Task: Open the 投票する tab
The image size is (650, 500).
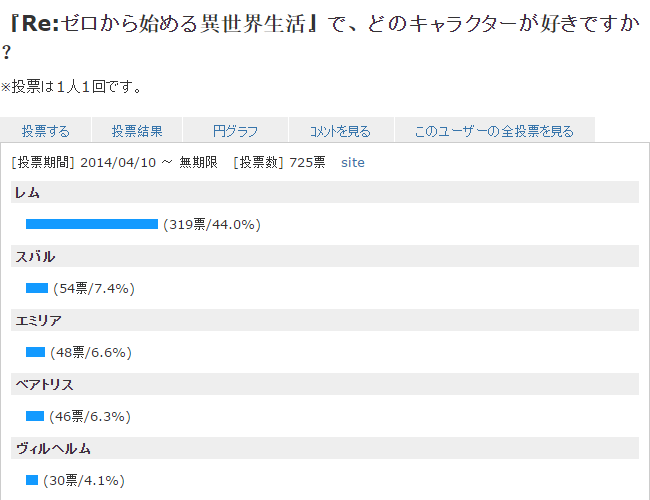Action: tap(46, 131)
